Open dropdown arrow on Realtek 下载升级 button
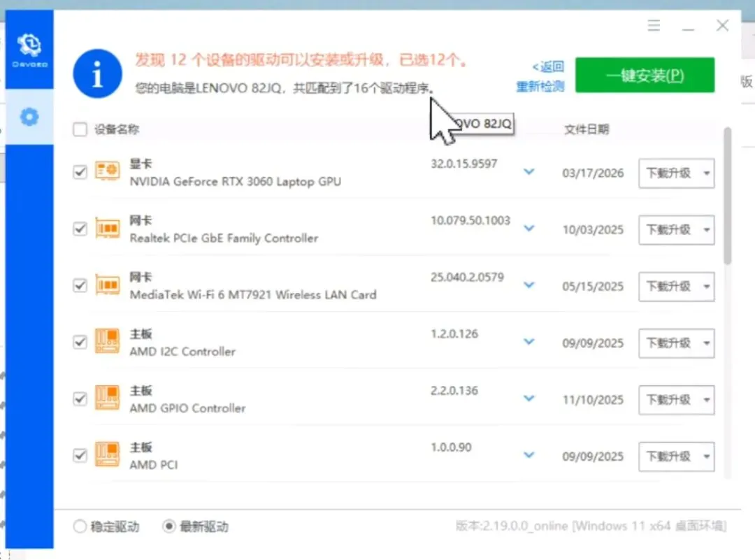 706,230
